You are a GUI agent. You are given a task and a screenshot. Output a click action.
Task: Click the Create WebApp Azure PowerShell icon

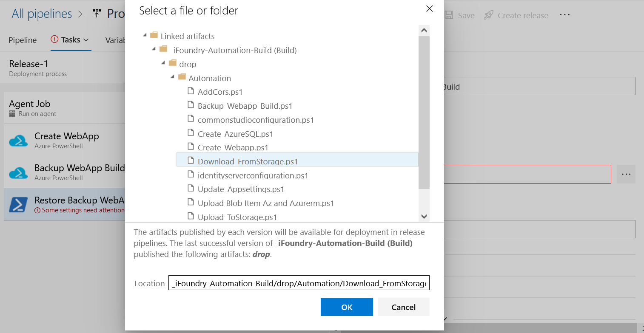pyautogui.click(x=18, y=140)
